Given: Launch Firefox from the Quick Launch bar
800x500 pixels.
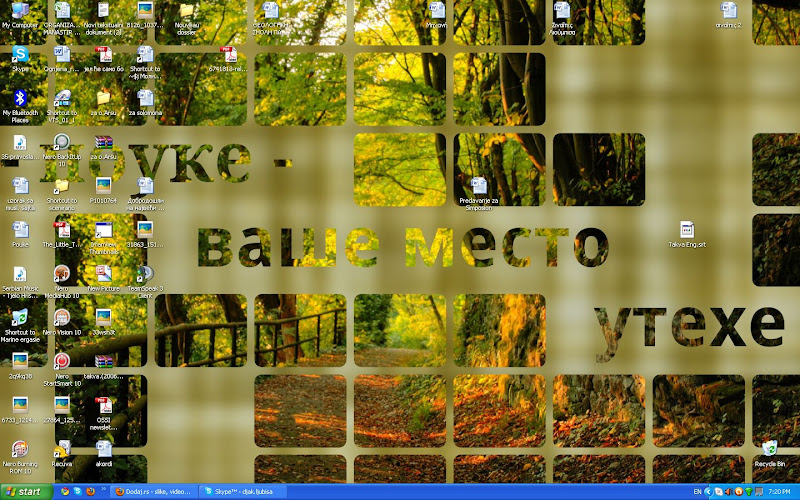Looking at the screenshot, I should (x=91, y=492).
